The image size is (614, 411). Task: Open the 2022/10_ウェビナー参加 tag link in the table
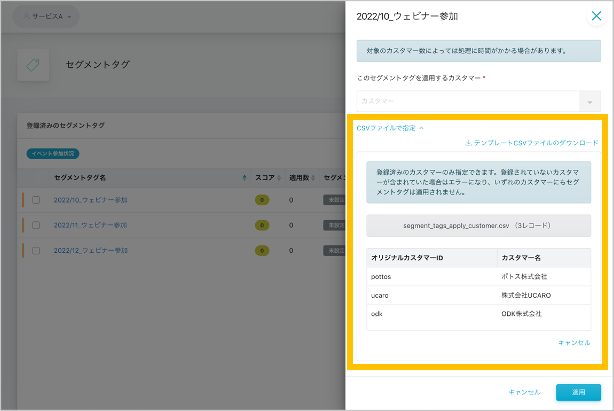point(90,200)
